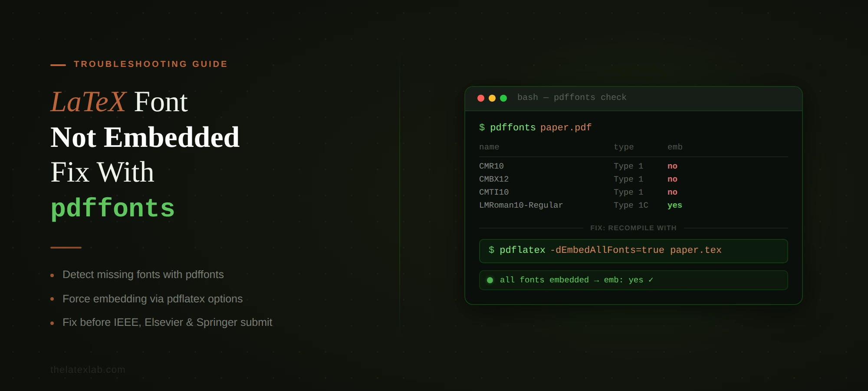Click the 'emb' column header

(675, 147)
